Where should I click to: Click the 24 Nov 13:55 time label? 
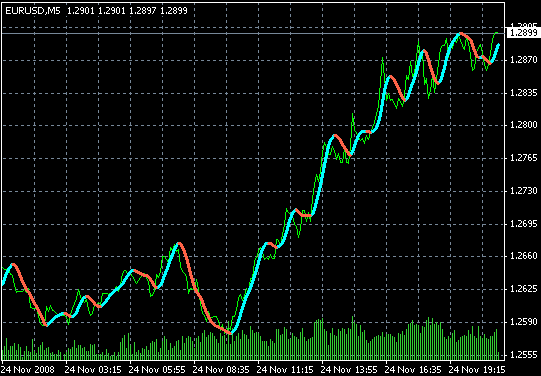coord(349,370)
